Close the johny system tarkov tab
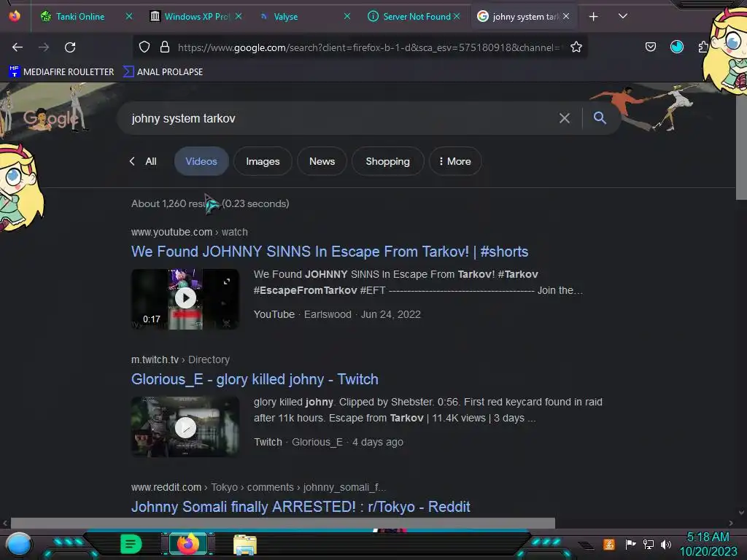The width and height of the screenshot is (747, 560). (566, 16)
